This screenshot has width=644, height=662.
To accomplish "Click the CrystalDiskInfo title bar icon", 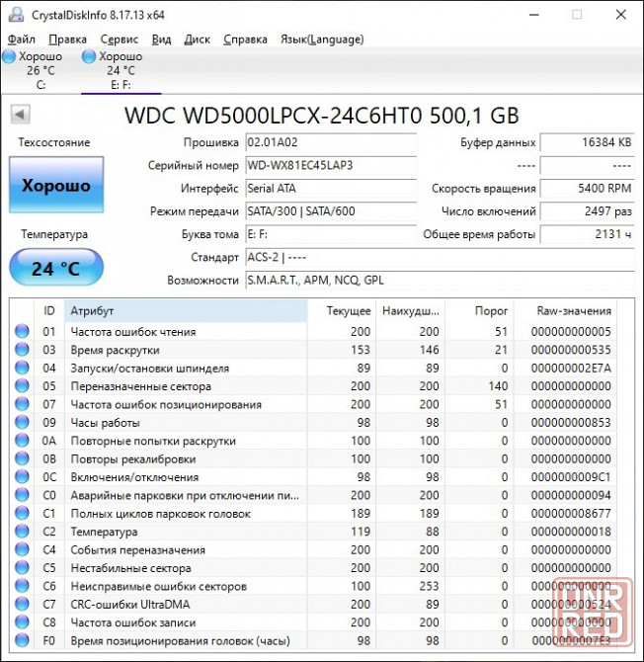I will pos(17,15).
